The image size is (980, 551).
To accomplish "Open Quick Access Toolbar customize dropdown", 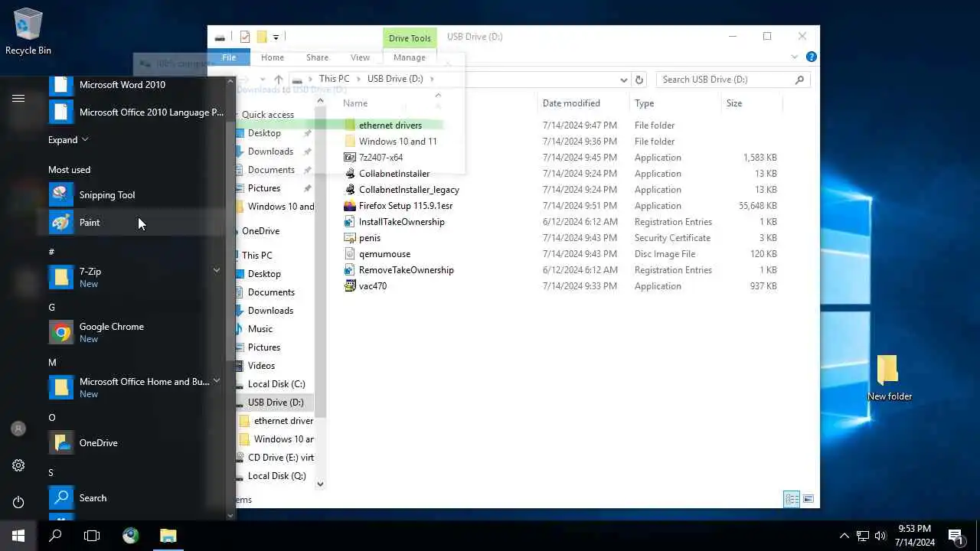I will [x=276, y=37].
